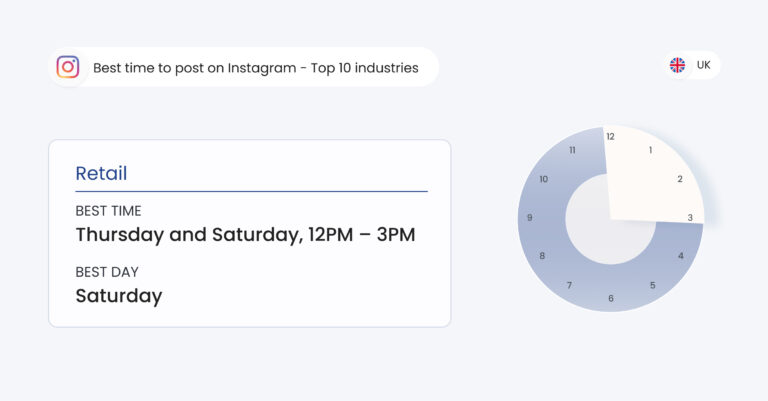Click the UK flag icon

pos(677,65)
